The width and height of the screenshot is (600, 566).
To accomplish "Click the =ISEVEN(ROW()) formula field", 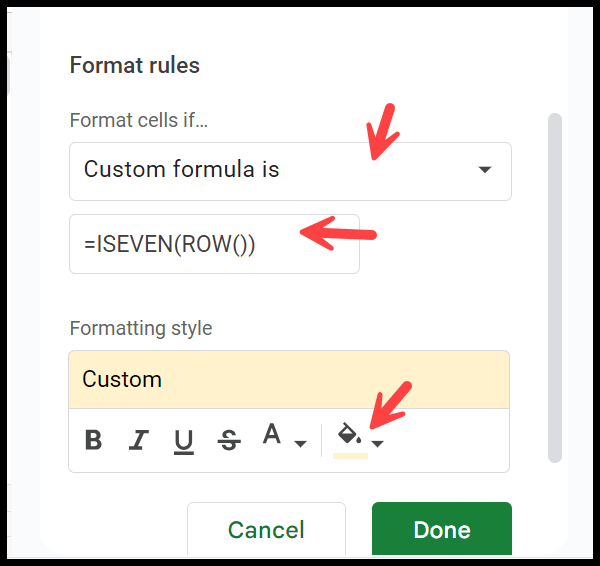I will tap(214, 244).
